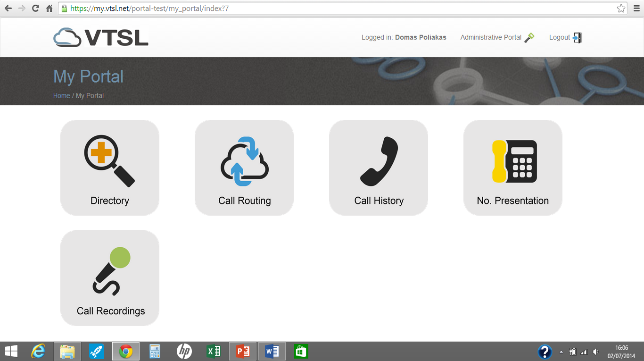The height and width of the screenshot is (361, 644).
Task: Open Chrome's menu with the hamburger icon
Action: pyautogui.click(x=636, y=8)
